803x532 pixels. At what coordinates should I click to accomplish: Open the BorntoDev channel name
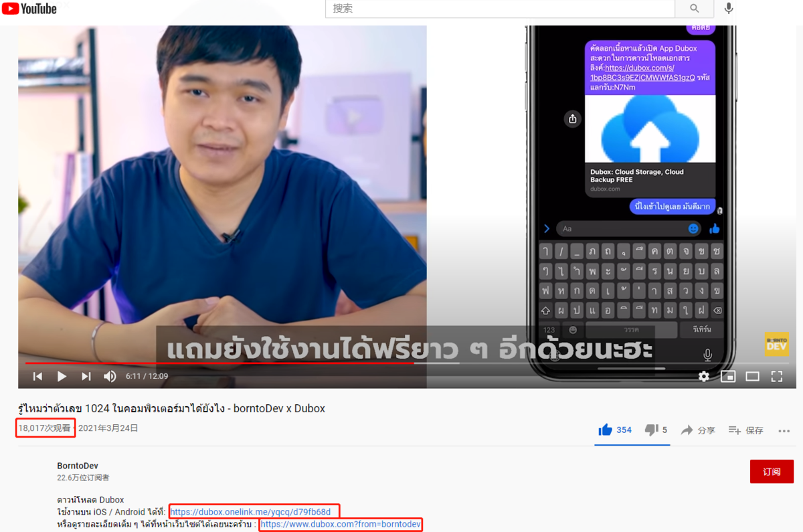point(78,466)
